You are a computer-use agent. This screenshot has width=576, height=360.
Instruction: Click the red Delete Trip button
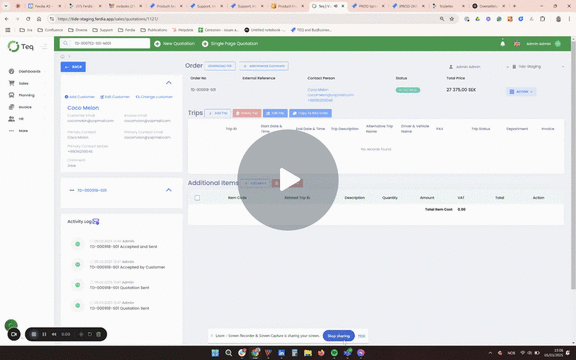coord(247,113)
